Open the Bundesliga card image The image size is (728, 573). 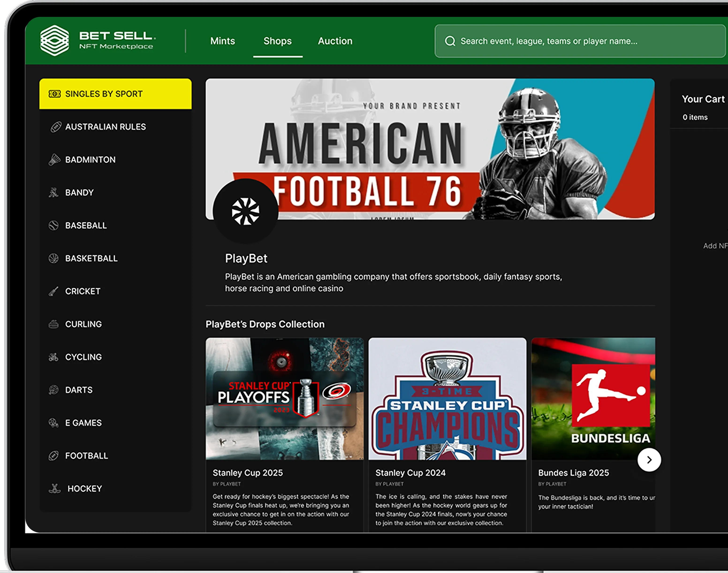[x=593, y=399]
